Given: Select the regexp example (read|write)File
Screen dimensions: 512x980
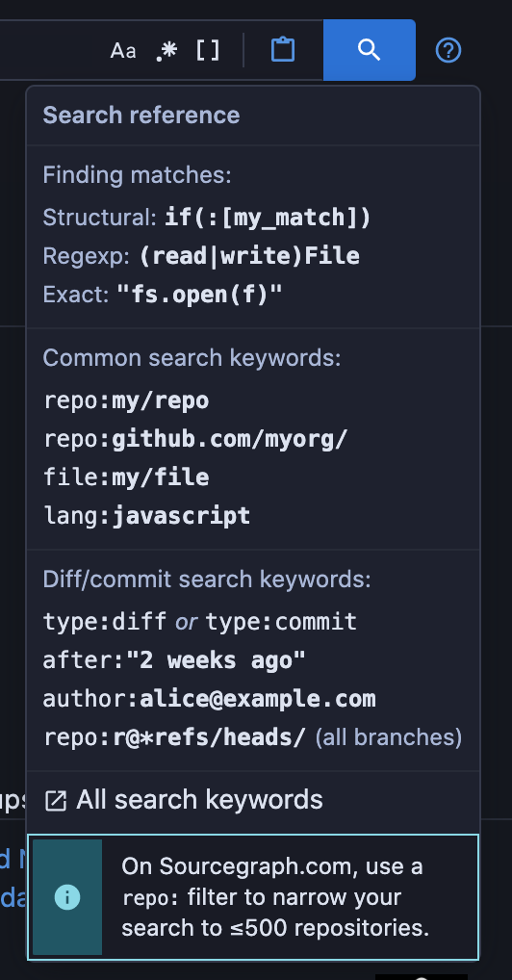Looking at the screenshot, I should [x=249, y=256].
